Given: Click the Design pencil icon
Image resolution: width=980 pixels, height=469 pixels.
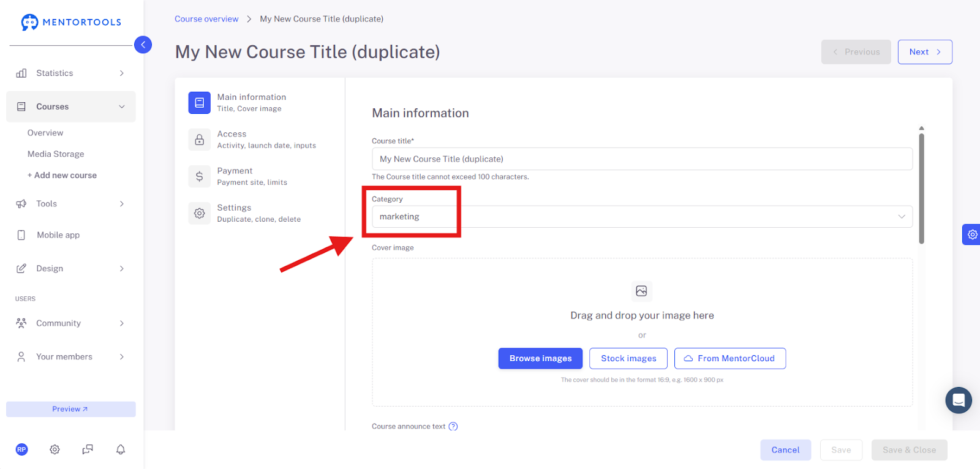Looking at the screenshot, I should click(x=21, y=268).
